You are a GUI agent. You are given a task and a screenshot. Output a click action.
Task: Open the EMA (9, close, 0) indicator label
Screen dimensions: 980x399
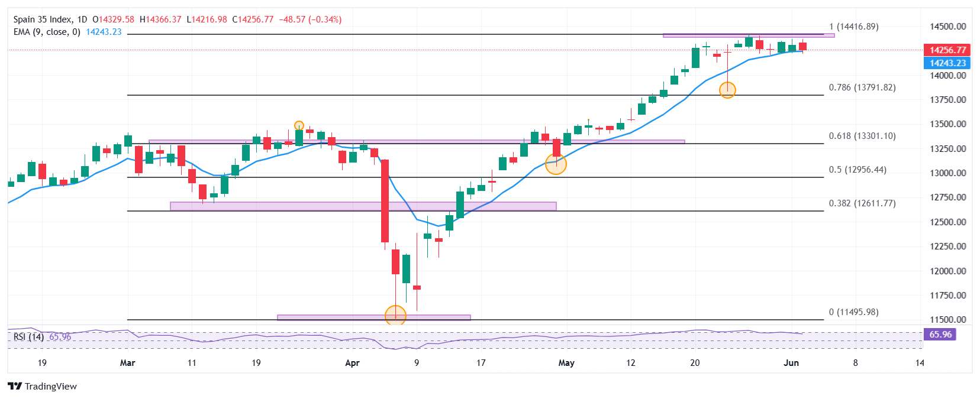[47, 32]
